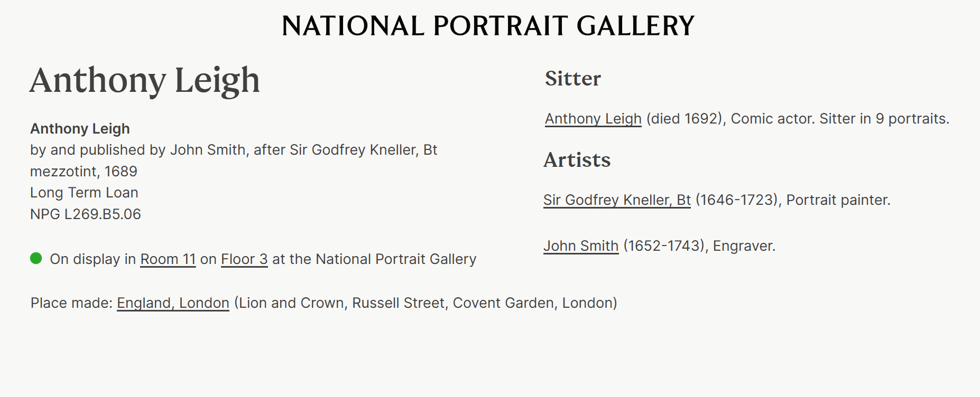The height and width of the screenshot is (397, 980).
Task: Click the Artists section heading
Action: coord(577,160)
